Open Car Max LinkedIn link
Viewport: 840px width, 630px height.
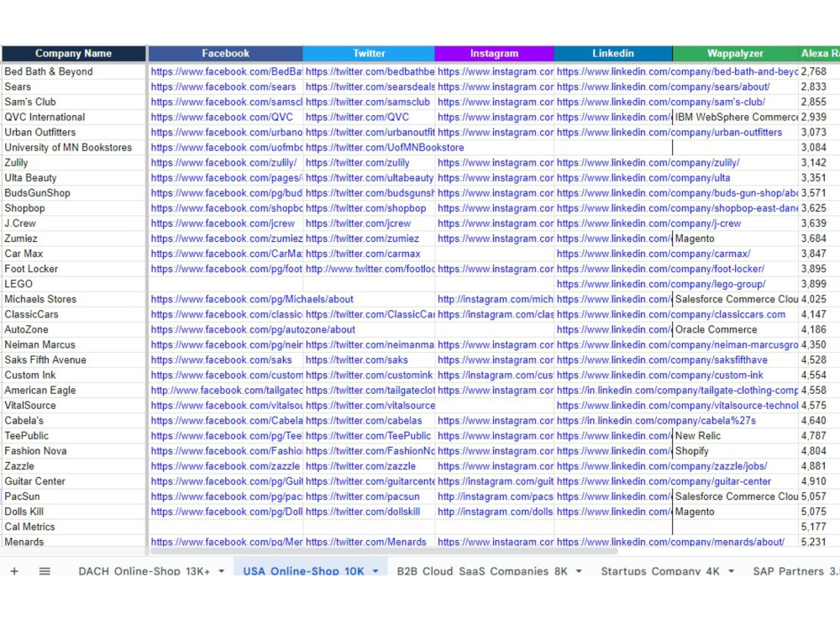654,254
